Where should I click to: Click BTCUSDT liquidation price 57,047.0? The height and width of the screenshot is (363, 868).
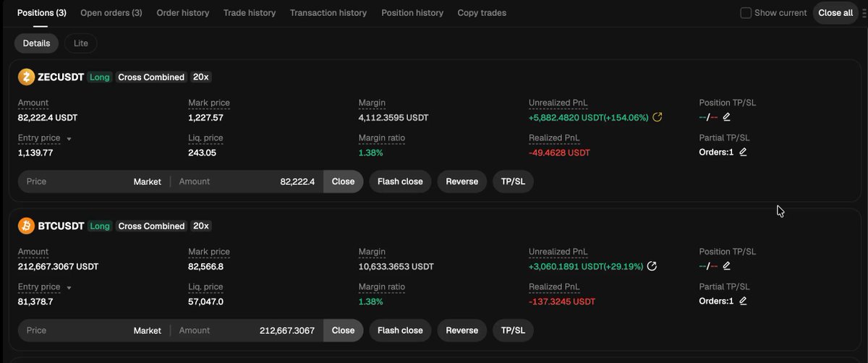point(206,302)
